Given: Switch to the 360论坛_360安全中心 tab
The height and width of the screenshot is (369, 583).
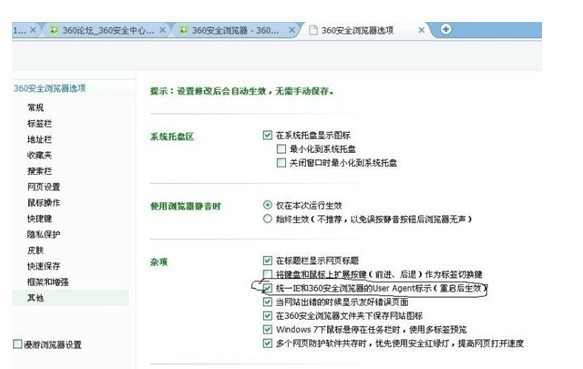Looking at the screenshot, I should (x=108, y=30).
